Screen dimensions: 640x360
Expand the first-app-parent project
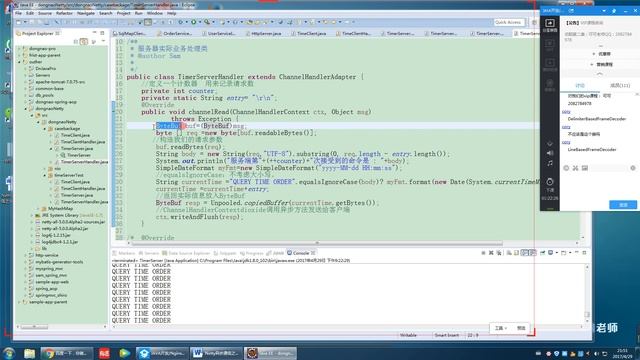19,55
